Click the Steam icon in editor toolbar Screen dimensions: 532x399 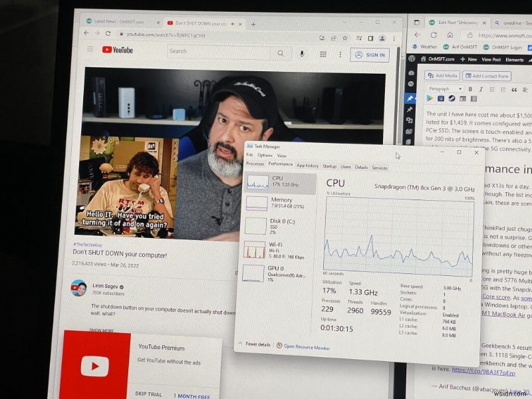click(x=452, y=98)
